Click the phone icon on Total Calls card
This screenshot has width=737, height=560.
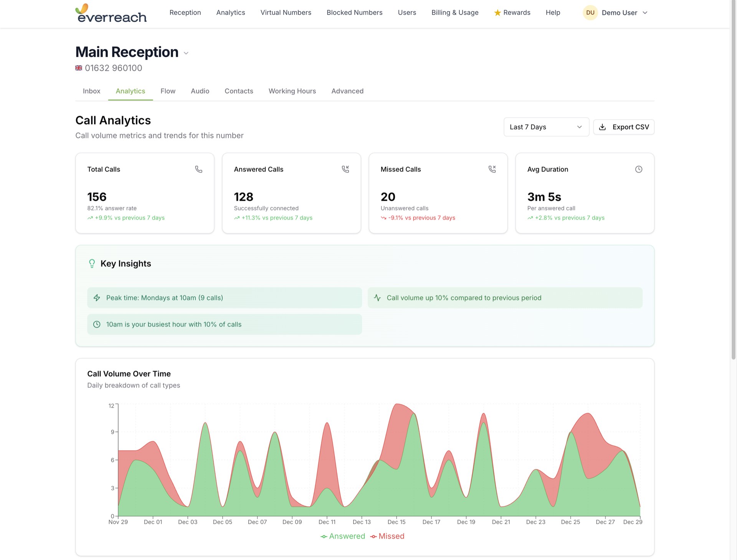[199, 169]
